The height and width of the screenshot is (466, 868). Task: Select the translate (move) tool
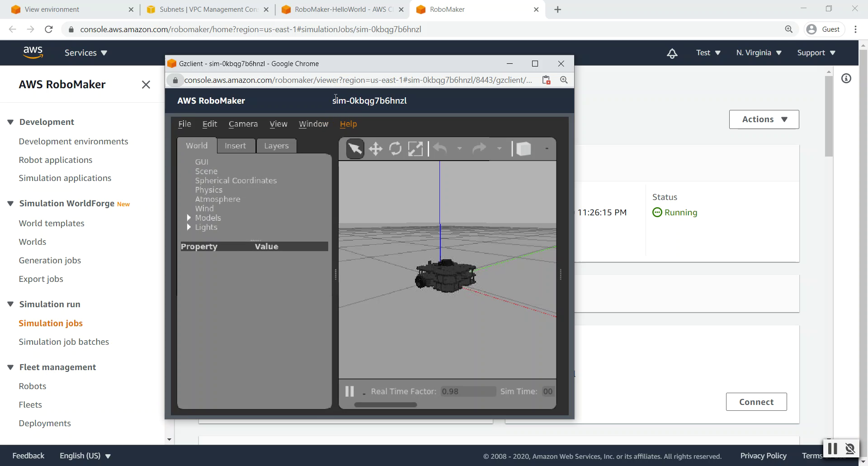click(x=376, y=149)
